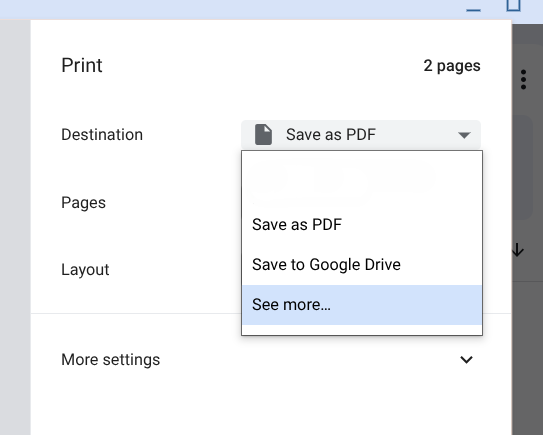The image size is (543, 435).
Task: Click the Destination label
Action: [102, 134]
